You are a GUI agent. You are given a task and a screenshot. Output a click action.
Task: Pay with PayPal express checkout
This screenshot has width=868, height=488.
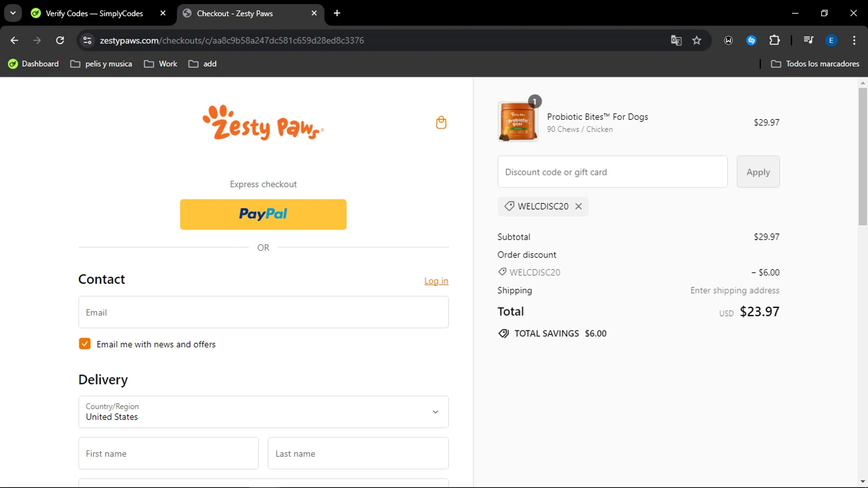pos(263,214)
